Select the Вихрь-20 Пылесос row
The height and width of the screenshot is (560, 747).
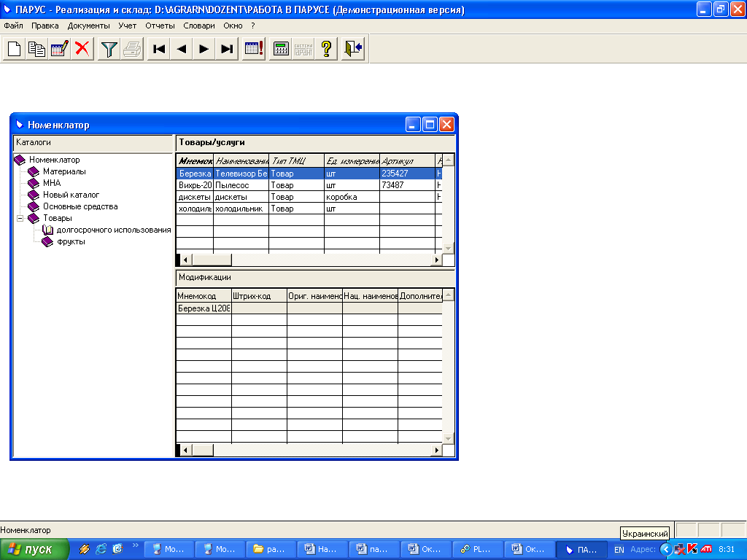point(309,185)
